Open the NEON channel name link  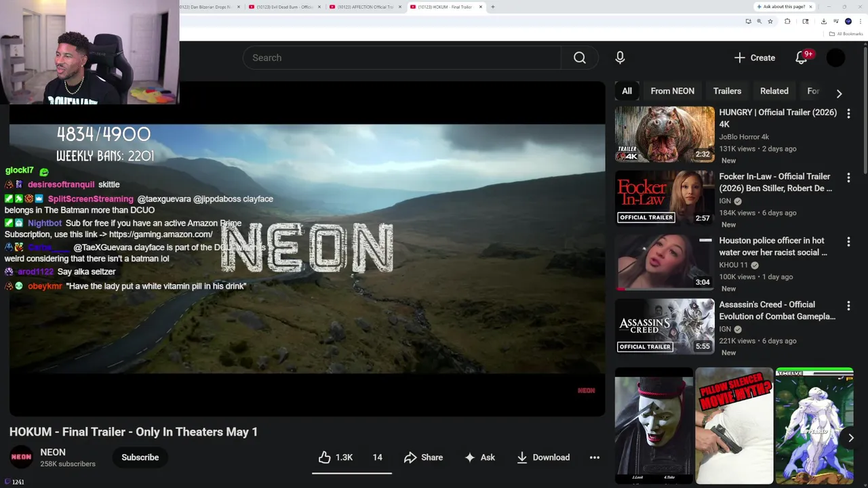pos(53,452)
